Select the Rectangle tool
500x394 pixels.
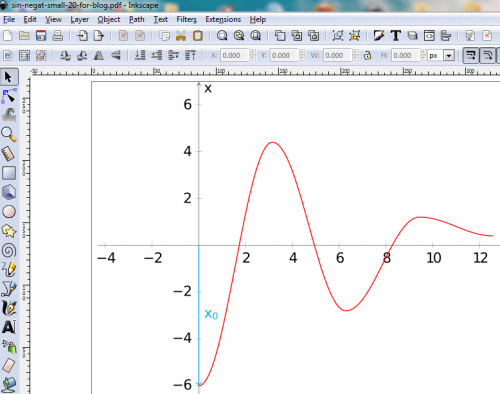pyautogui.click(x=9, y=173)
